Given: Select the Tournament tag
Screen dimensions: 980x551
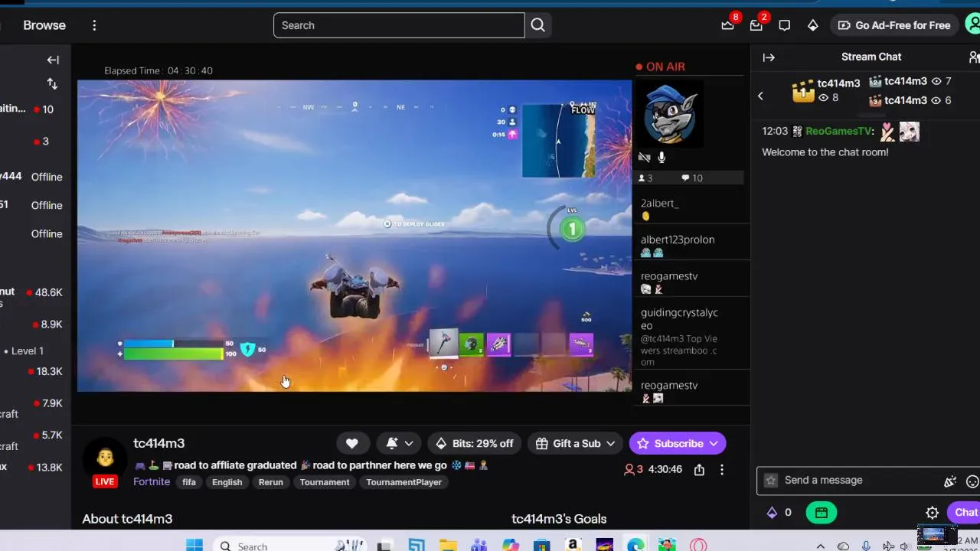Looking at the screenshot, I should (x=325, y=482).
